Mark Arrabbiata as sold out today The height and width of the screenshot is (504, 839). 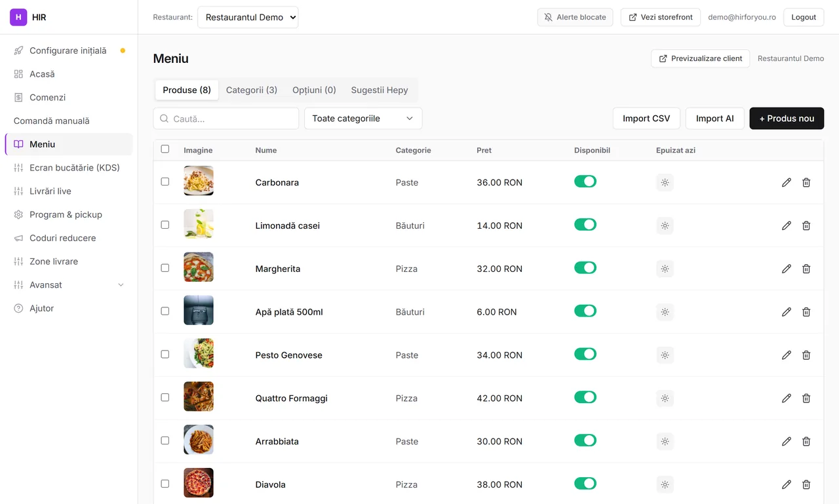(665, 442)
